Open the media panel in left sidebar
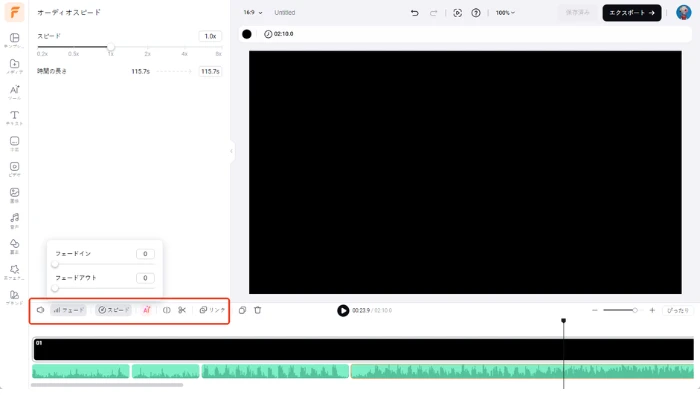This screenshot has height=400, width=700. pyautogui.click(x=14, y=66)
